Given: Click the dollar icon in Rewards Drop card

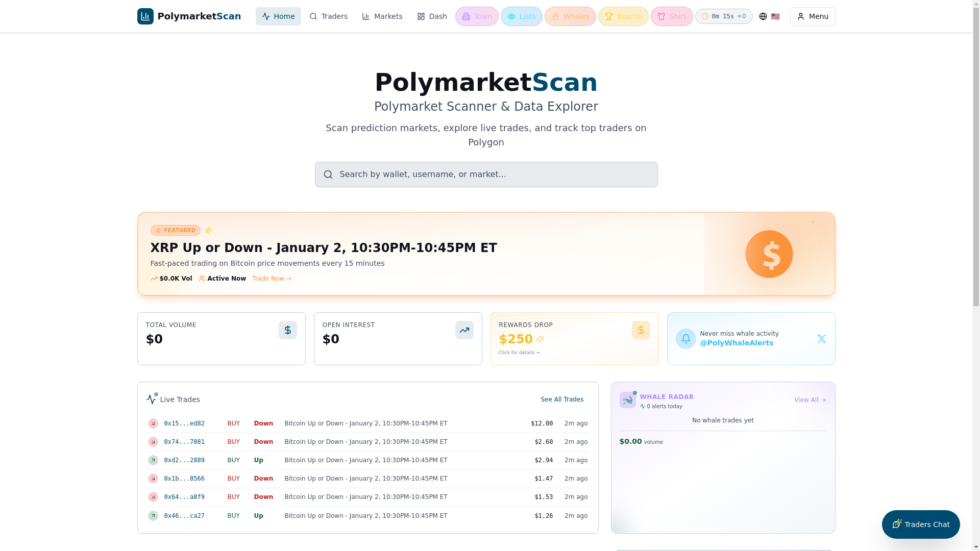Looking at the screenshot, I should point(641,330).
